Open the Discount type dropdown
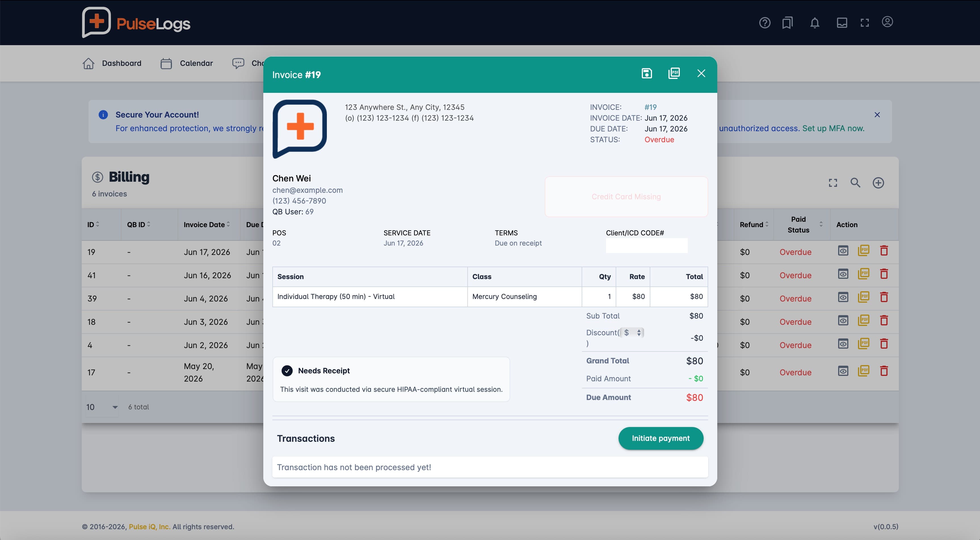The image size is (980, 540). pyautogui.click(x=632, y=332)
